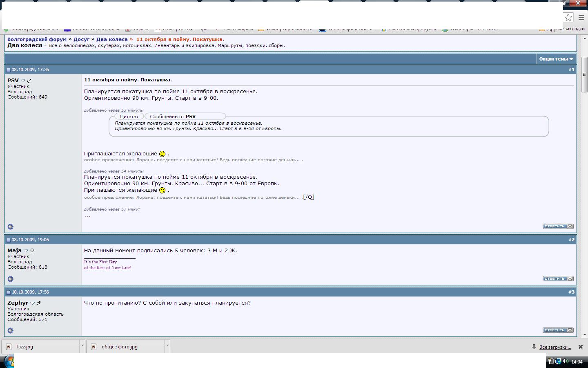588x368 pixels.
Task: Click the quote header 'Сообщение от PSV'
Action: tap(173, 117)
